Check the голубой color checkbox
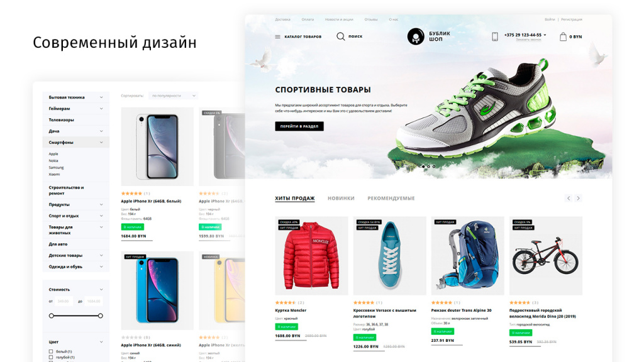 [51, 358]
